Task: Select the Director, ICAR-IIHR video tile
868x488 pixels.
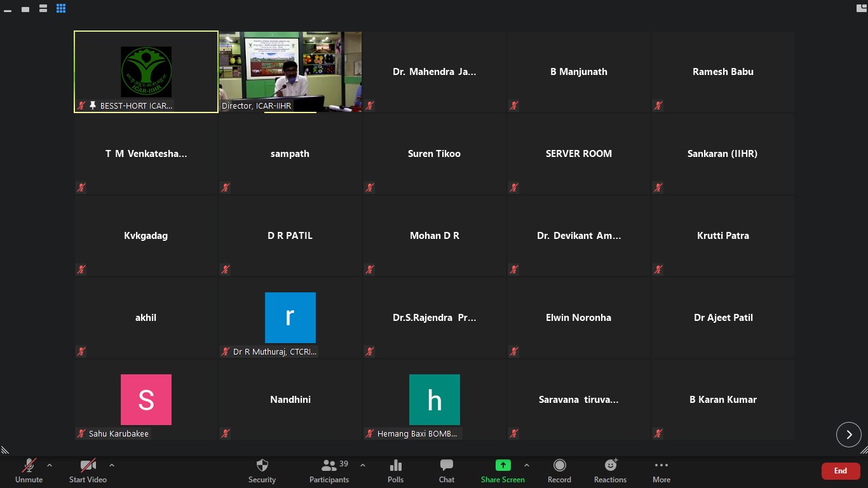Action: [290, 71]
